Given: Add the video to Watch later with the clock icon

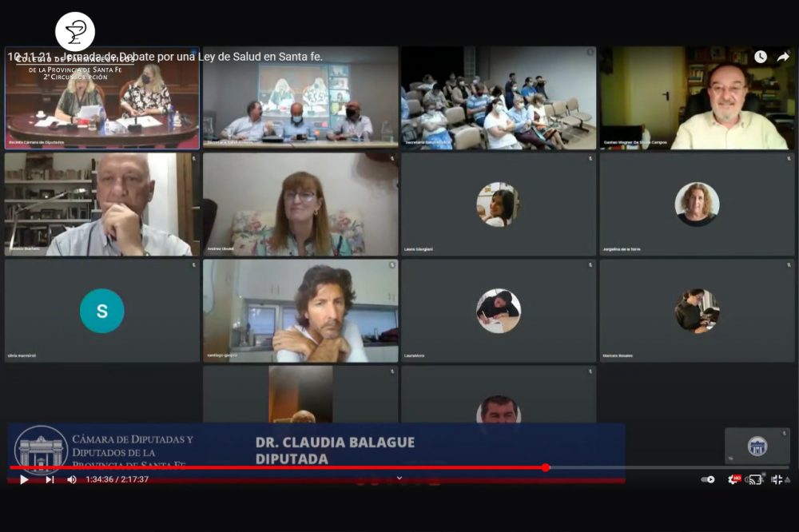Looking at the screenshot, I should coord(761,57).
